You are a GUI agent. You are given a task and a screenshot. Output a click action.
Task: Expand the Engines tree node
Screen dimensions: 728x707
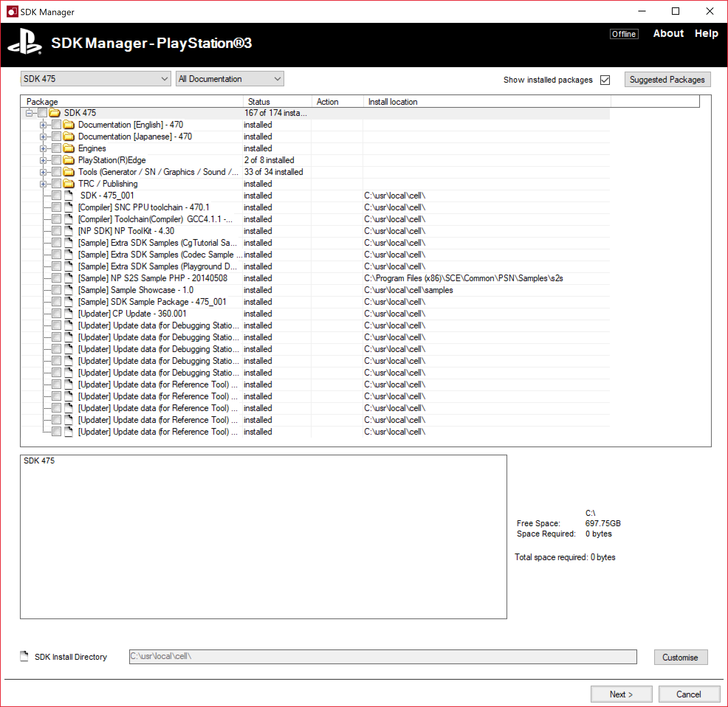(x=43, y=149)
